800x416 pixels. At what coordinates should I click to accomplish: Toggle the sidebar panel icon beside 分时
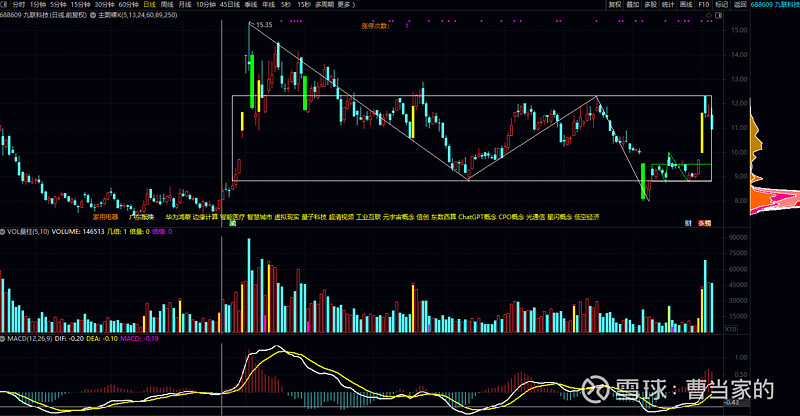pyautogui.click(x=4, y=4)
